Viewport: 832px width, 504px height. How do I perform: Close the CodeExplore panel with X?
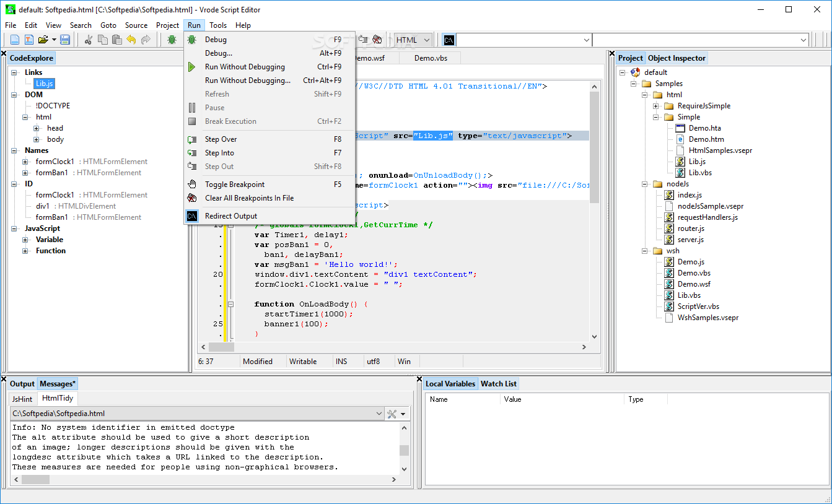pos(4,54)
